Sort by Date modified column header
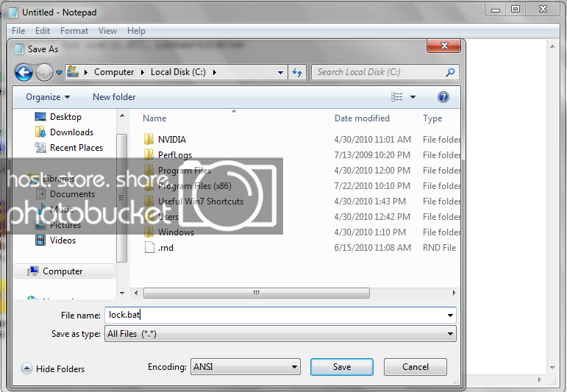 click(x=362, y=118)
